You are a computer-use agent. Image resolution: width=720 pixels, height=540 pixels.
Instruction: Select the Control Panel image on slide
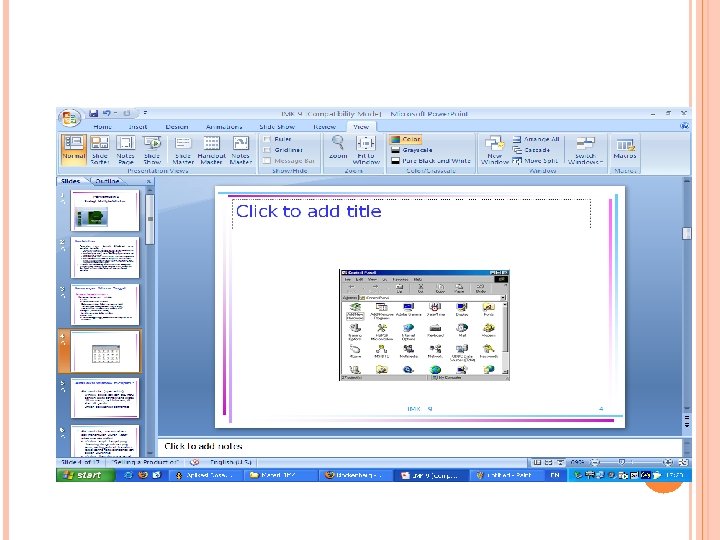click(x=424, y=325)
